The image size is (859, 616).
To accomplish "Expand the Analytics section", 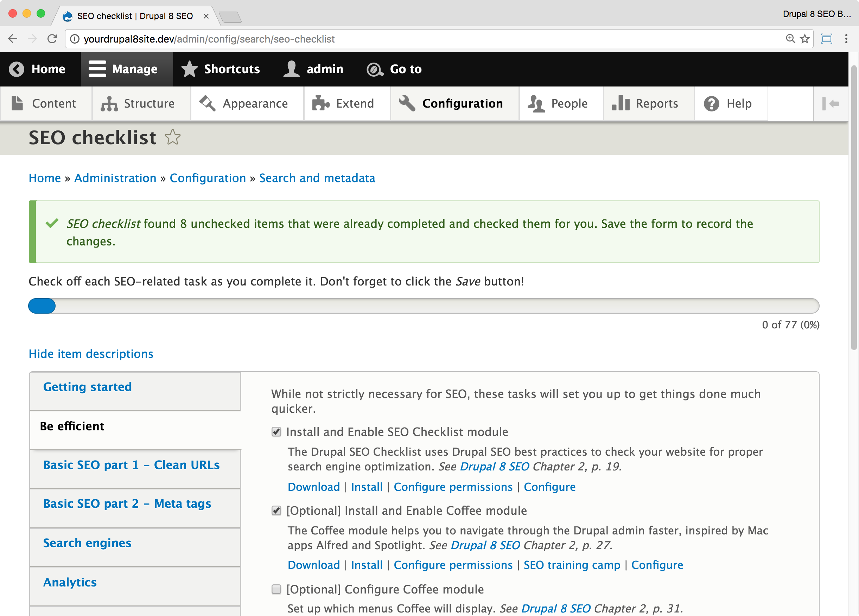I will (69, 582).
